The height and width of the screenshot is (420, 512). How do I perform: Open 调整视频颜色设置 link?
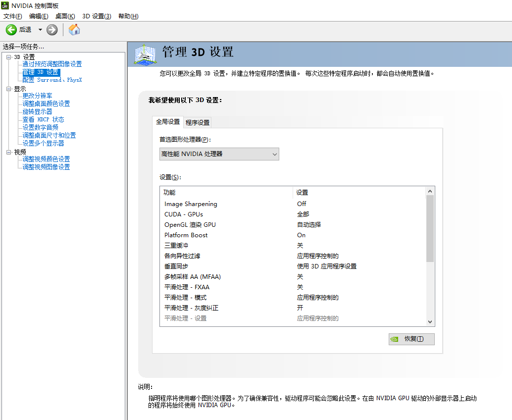(x=46, y=159)
